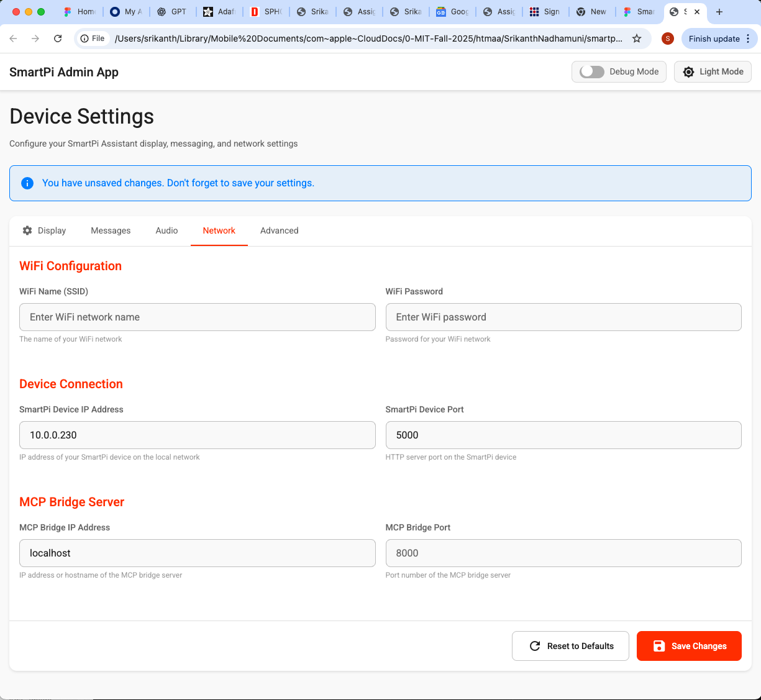Click the gear icon on the Display tab
The image size is (761, 700).
pos(27,230)
